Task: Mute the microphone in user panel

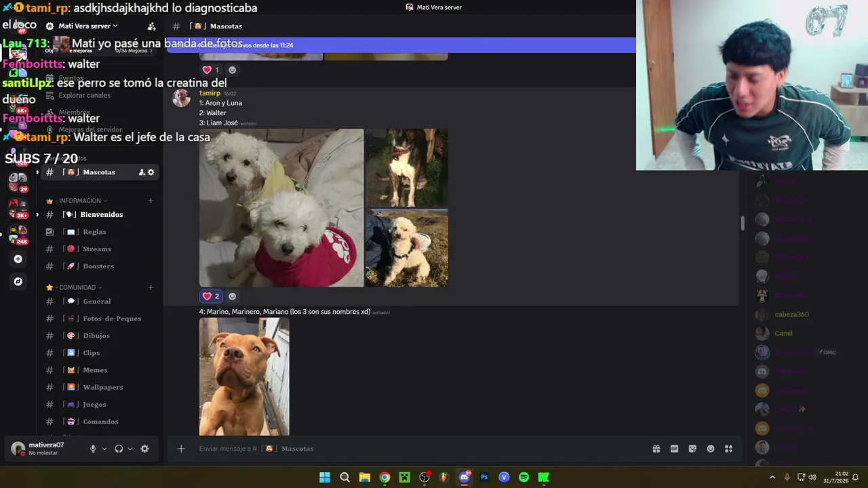Action: tap(93, 449)
